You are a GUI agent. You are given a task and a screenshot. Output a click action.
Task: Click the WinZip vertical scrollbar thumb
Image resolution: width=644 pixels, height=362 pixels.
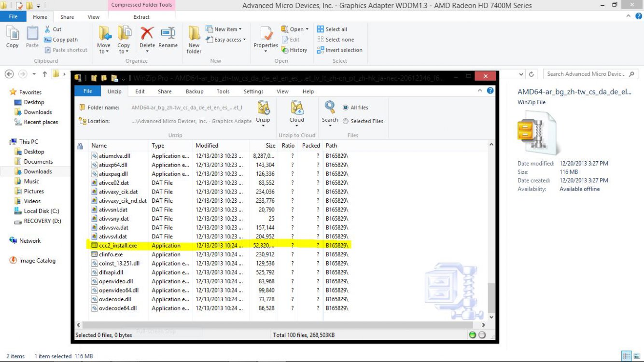491,298
